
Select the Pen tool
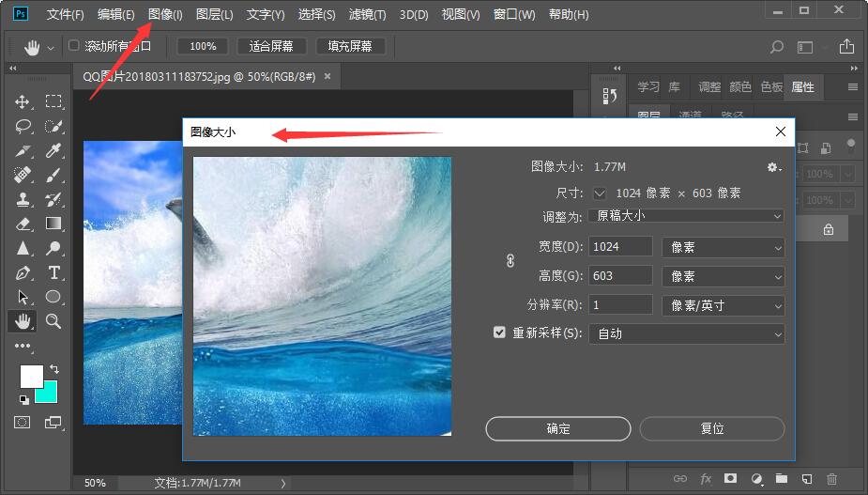click(23, 272)
